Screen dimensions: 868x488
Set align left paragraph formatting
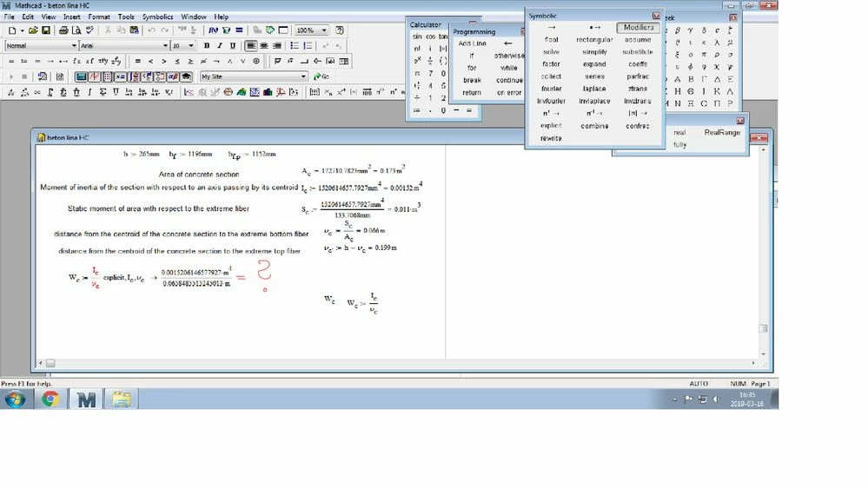pos(251,45)
